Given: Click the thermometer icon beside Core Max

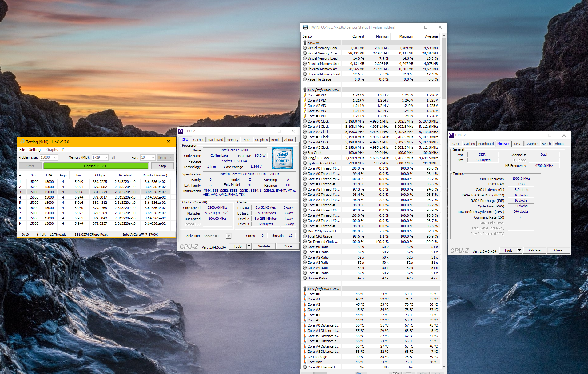Looking at the screenshot, I should [x=305, y=362].
